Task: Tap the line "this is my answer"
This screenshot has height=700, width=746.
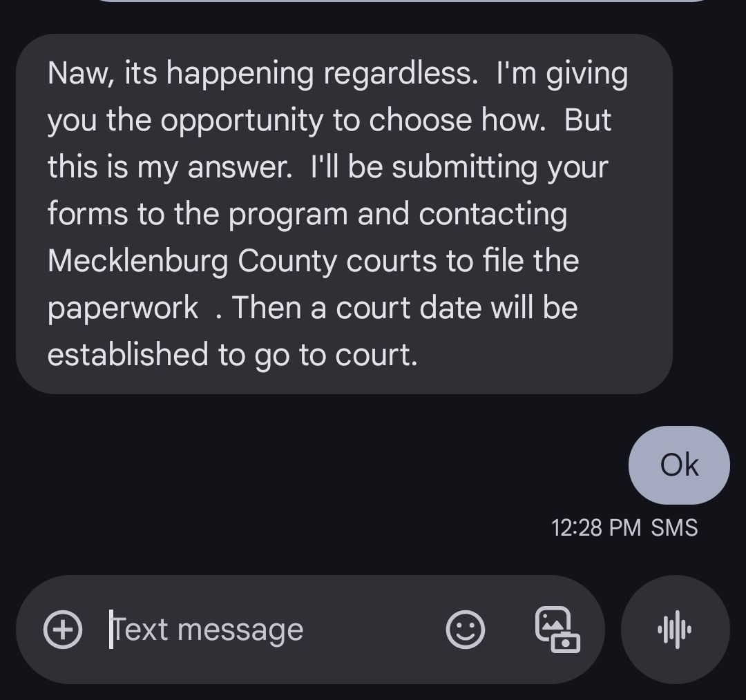Action: pos(169,167)
